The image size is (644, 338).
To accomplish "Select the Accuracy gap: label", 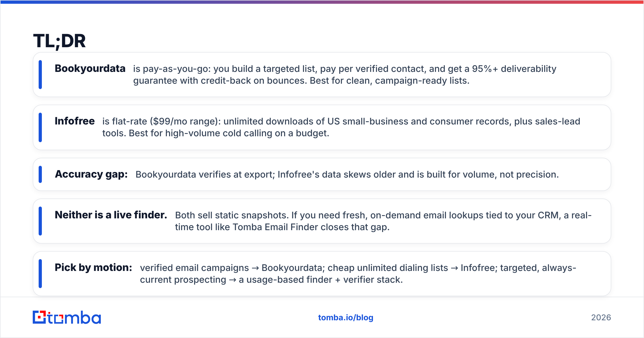I will [x=91, y=174].
